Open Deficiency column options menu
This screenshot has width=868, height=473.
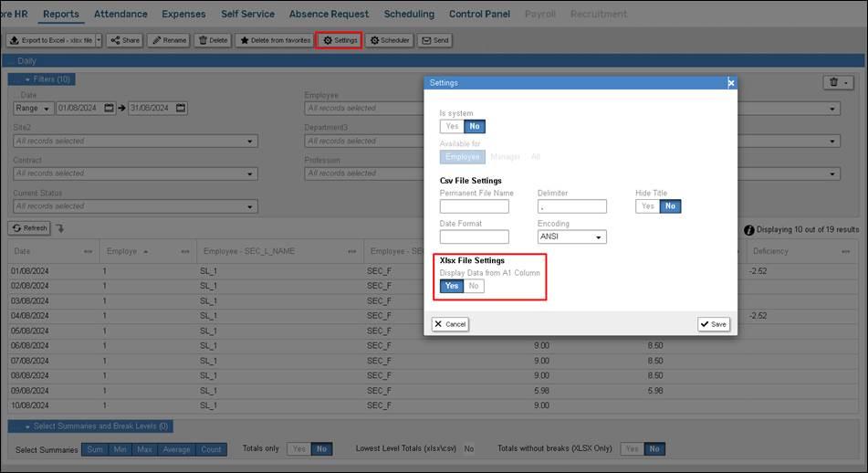(x=846, y=251)
